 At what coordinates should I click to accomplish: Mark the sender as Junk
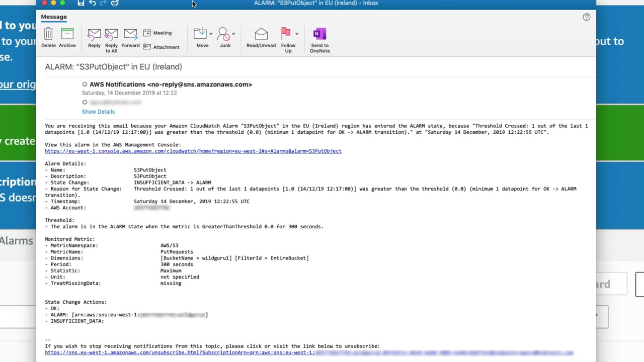point(224,38)
